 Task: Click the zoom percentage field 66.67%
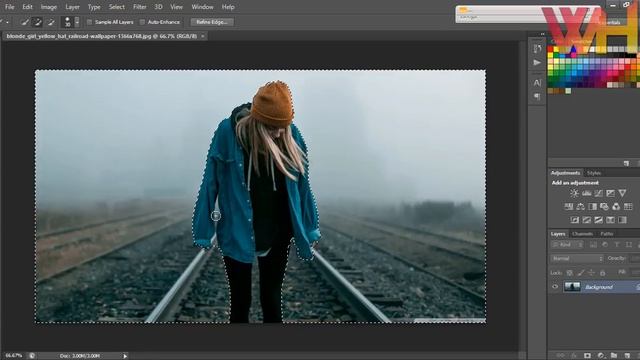coord(13,356)
